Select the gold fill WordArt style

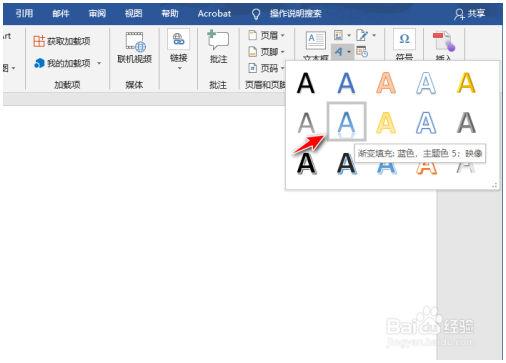coord(466,83)
